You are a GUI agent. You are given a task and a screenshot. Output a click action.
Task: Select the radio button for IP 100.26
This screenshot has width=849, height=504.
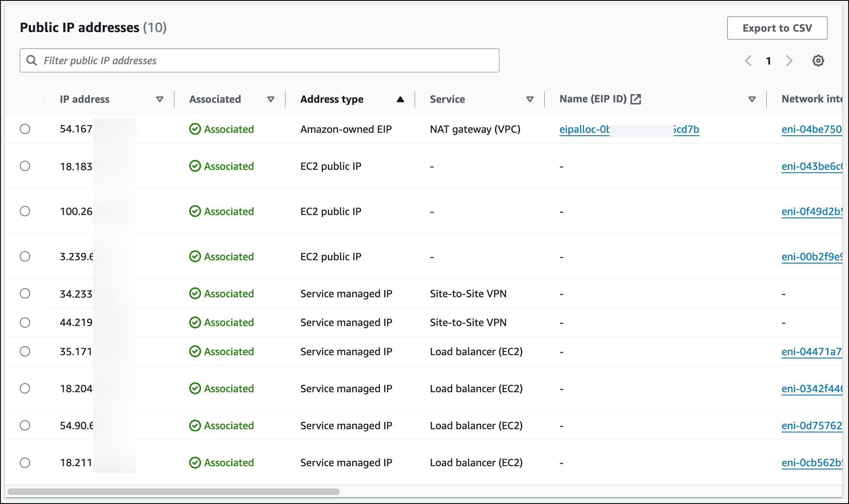click(25, 211)
